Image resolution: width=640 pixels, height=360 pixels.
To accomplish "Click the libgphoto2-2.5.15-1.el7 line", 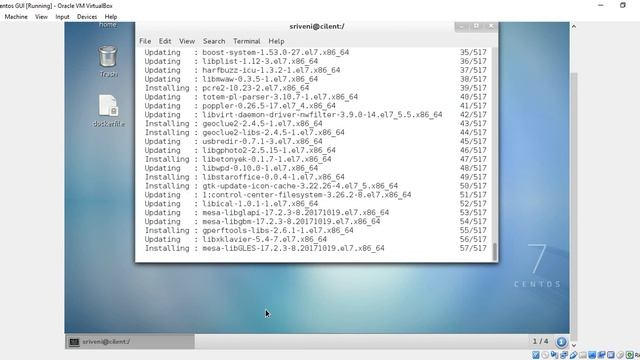I will (x=316, y=151).
